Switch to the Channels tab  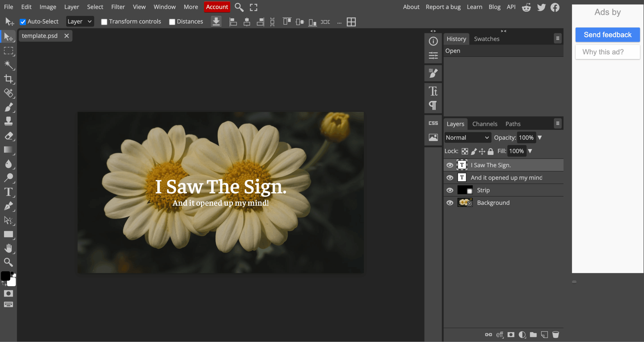[x=485, y=124]
